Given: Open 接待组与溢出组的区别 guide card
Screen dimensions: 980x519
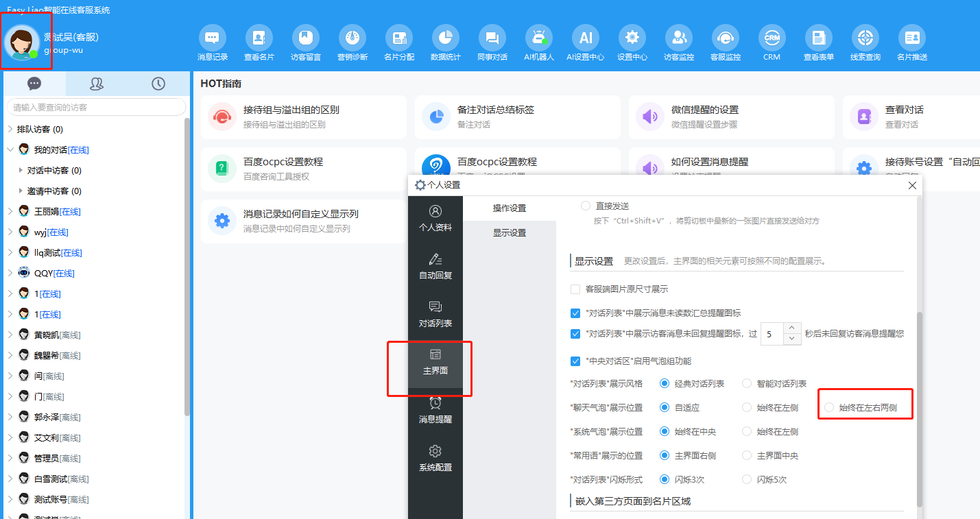Looking at the screenshot, I should click(304, 117).
